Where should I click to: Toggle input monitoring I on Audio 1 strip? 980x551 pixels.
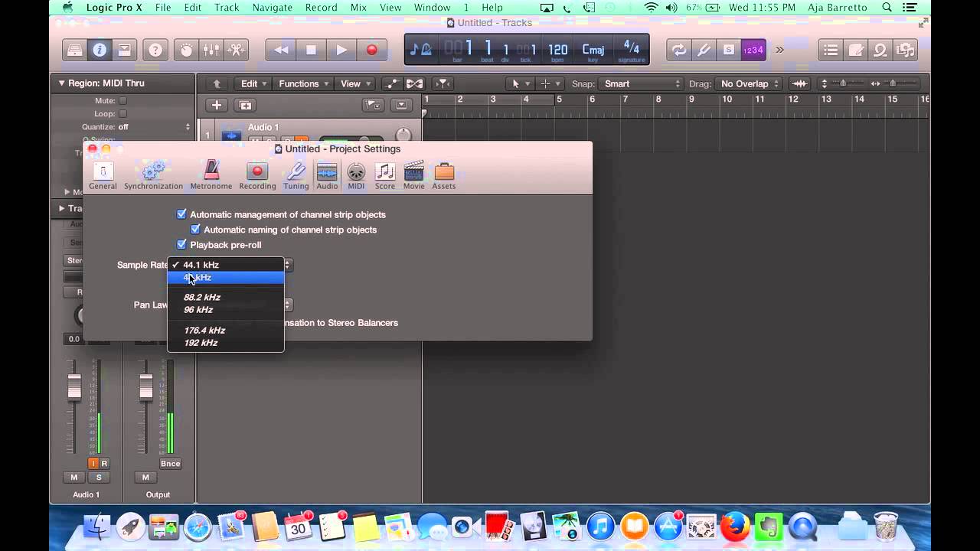tap(93, 464)
